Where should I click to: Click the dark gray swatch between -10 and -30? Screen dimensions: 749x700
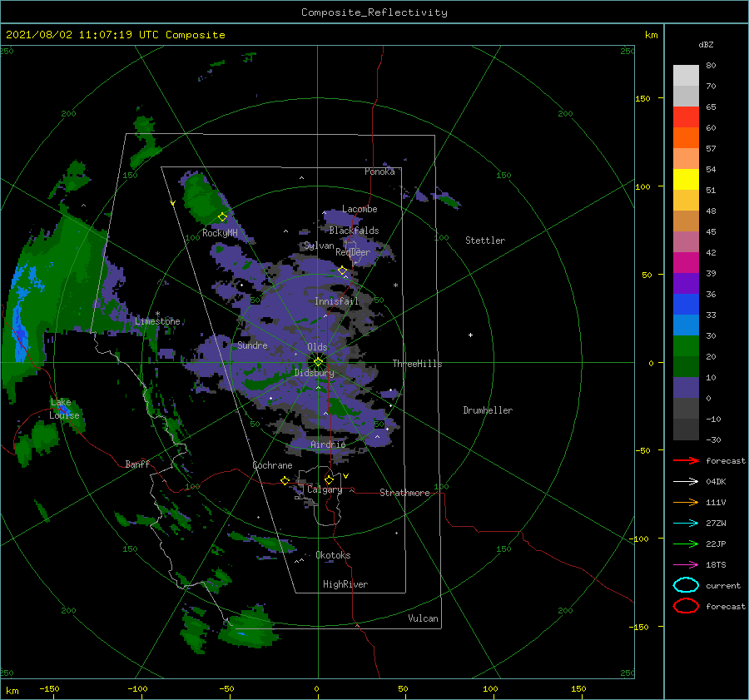[686, 429]
